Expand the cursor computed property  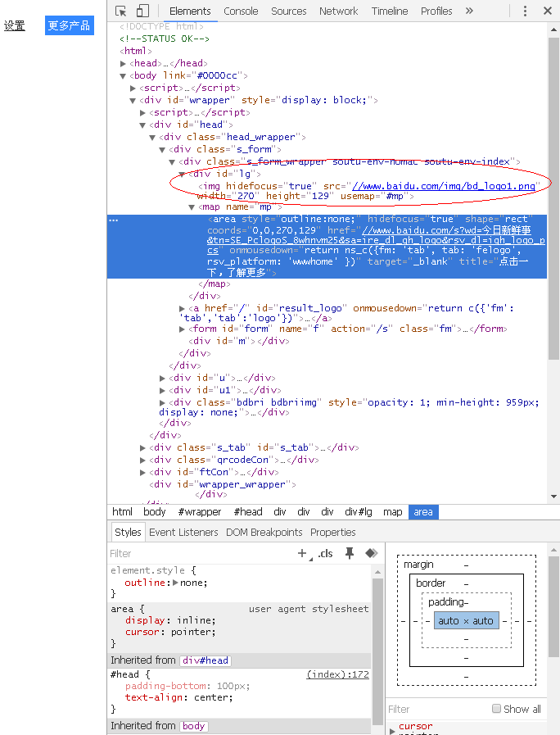[x=392, y=731]
